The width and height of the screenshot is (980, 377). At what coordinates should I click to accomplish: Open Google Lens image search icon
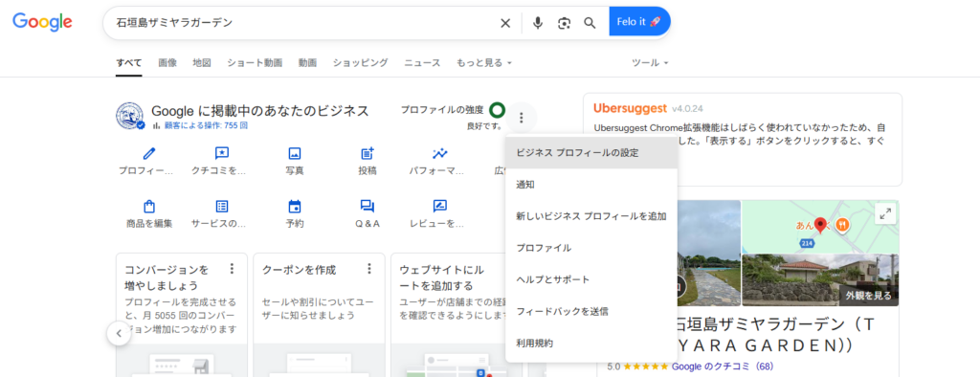tap(565, 23)
